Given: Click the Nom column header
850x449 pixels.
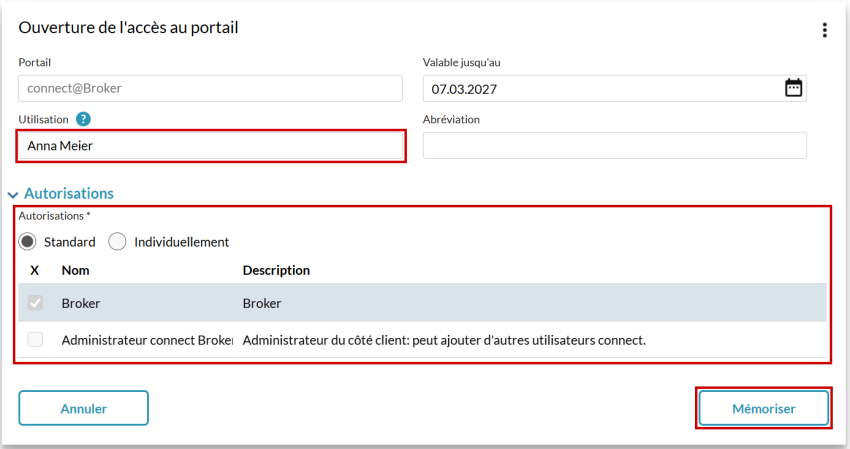Looking at the screenshot, I should 75,270.
